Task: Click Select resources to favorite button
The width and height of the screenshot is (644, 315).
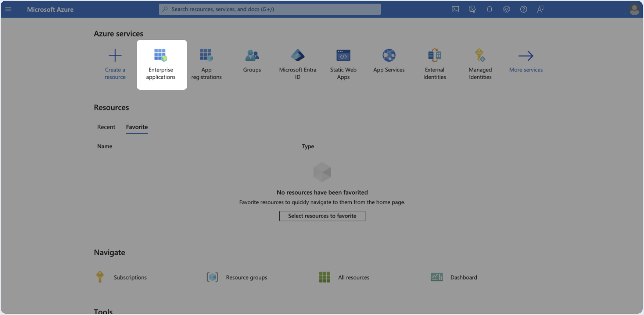Action: [x=322, y=216]
